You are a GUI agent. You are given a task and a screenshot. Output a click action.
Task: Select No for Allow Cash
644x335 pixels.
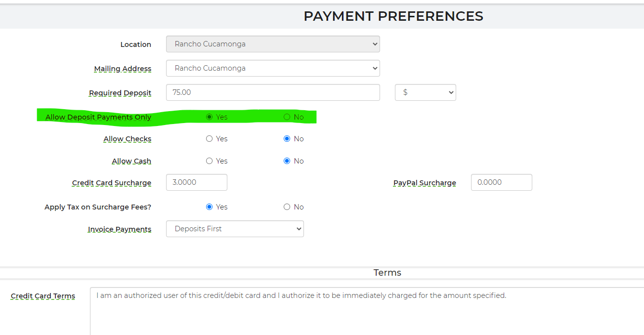click(287, 161)
